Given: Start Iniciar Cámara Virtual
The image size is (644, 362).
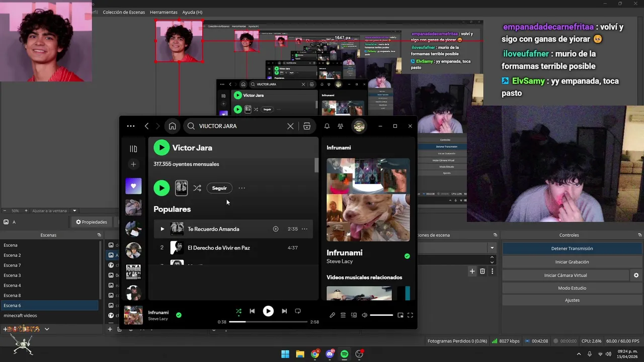Looking at the screenshot, I should pos(566,275).
